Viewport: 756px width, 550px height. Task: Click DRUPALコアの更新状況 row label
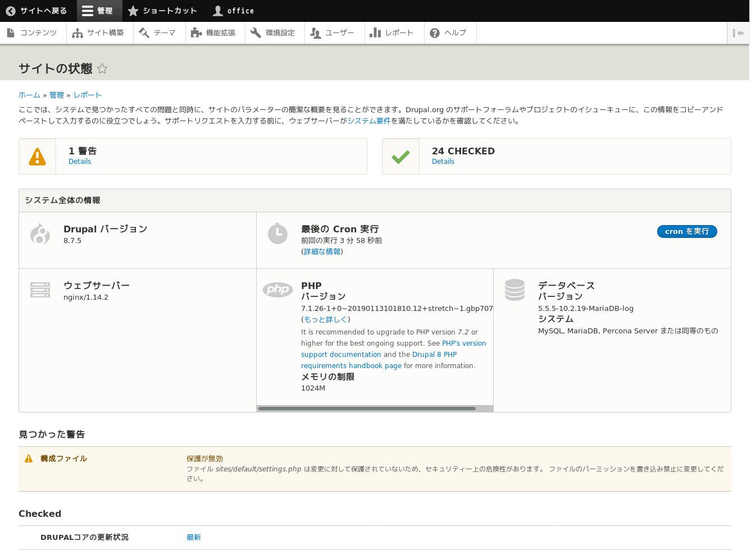tap(84, 538)
